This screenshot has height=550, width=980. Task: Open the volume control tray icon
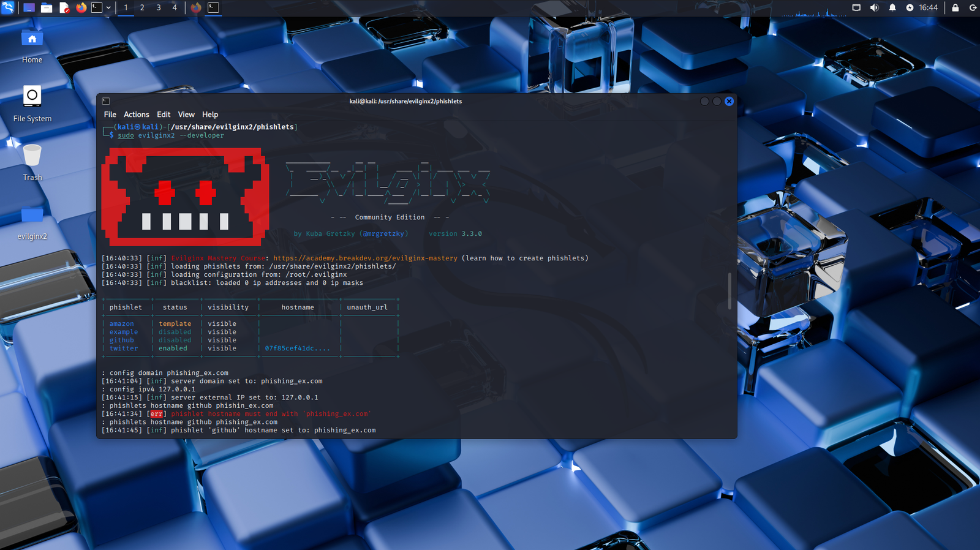click(x=874, y=7)
